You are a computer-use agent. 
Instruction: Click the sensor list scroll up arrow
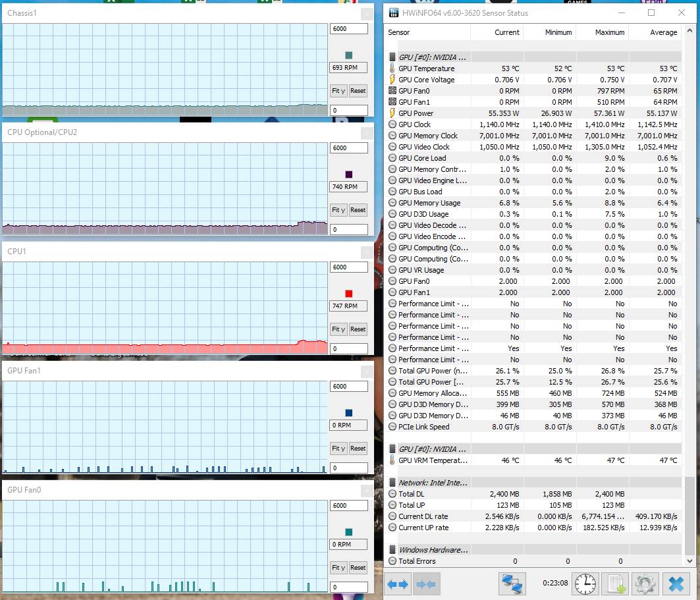(x=689, y=31)
